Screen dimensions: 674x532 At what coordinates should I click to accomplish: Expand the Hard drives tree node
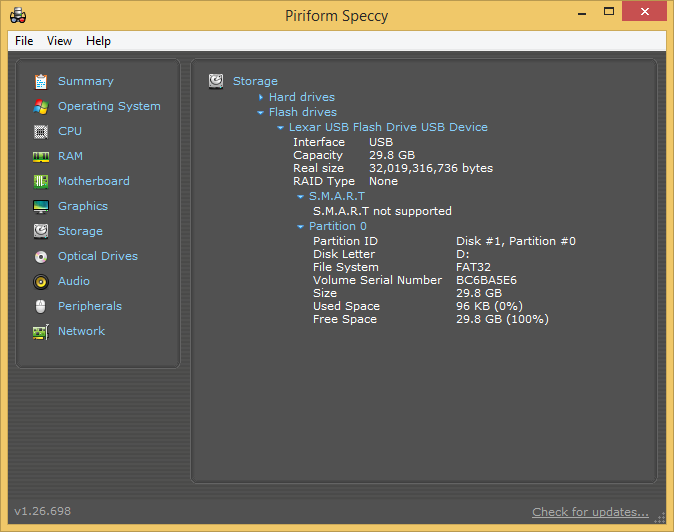click(261, 97)
